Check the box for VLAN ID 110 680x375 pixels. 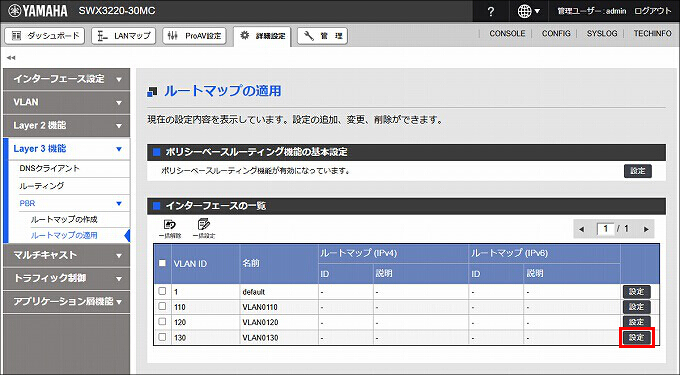pyautogui.click(x=162, y=307)
